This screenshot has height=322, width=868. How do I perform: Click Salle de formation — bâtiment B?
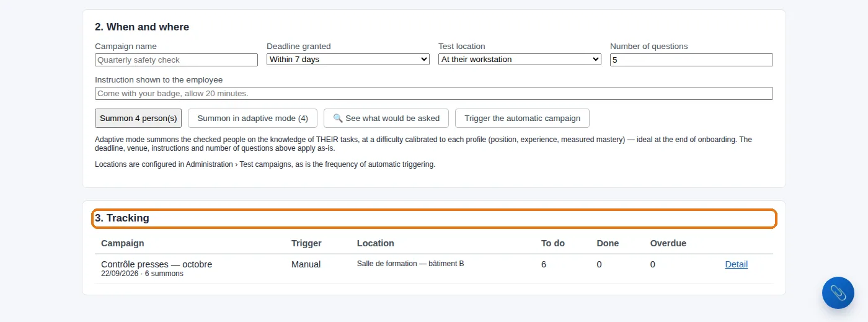click(x=410, y=264)
